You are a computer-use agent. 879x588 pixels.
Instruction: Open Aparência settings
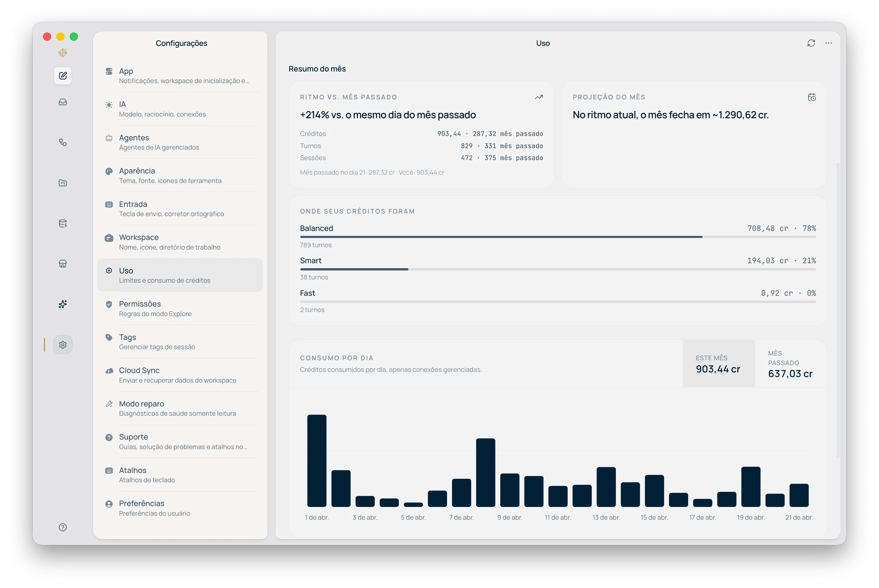[180, 175]
